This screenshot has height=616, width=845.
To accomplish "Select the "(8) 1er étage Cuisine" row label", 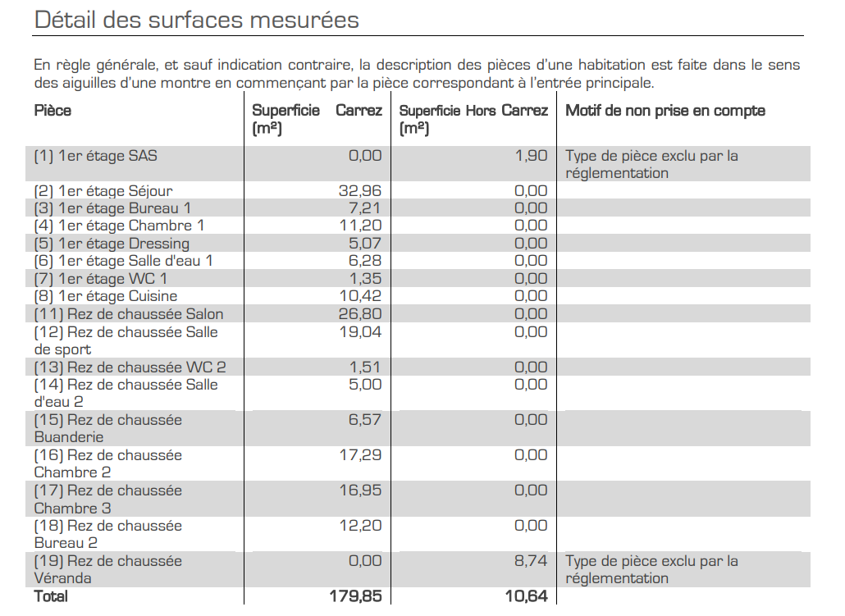I will coord(106,296).
